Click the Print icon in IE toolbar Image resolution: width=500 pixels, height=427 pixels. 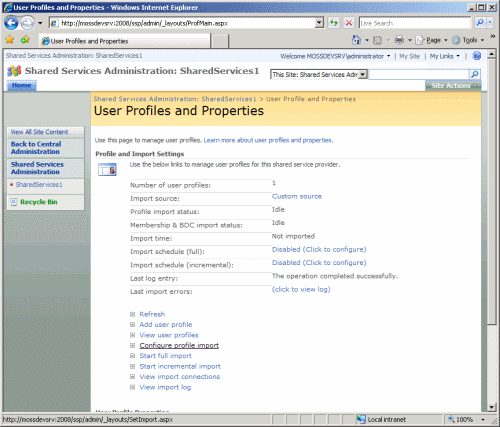pos(399,40)
